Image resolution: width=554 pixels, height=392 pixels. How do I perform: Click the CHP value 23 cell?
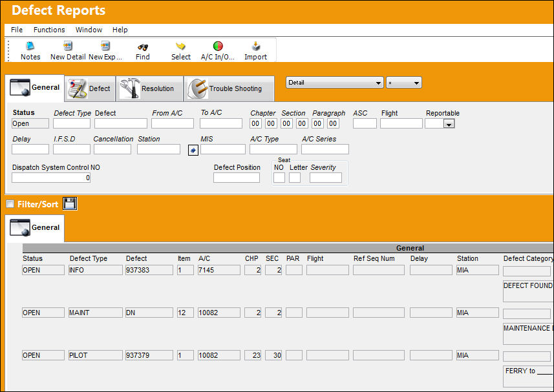253,355
